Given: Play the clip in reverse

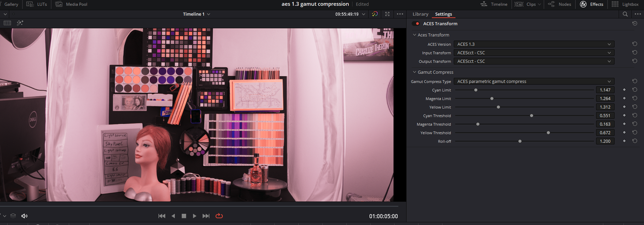Looking at the screenshot, I should tap(173, 216).
